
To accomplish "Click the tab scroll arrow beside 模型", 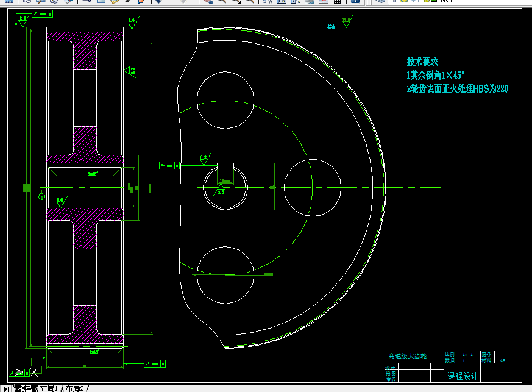I will [6, 389].
